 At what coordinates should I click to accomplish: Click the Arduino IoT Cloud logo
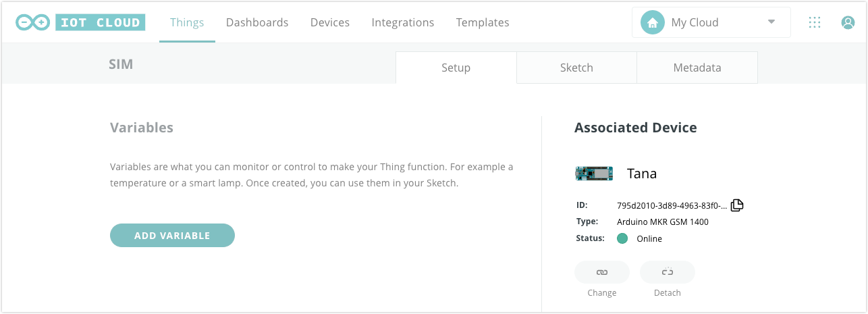click(80, 22)
